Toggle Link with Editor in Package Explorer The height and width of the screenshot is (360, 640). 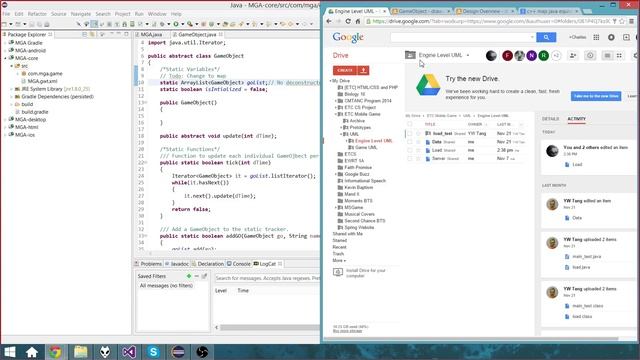92,35
